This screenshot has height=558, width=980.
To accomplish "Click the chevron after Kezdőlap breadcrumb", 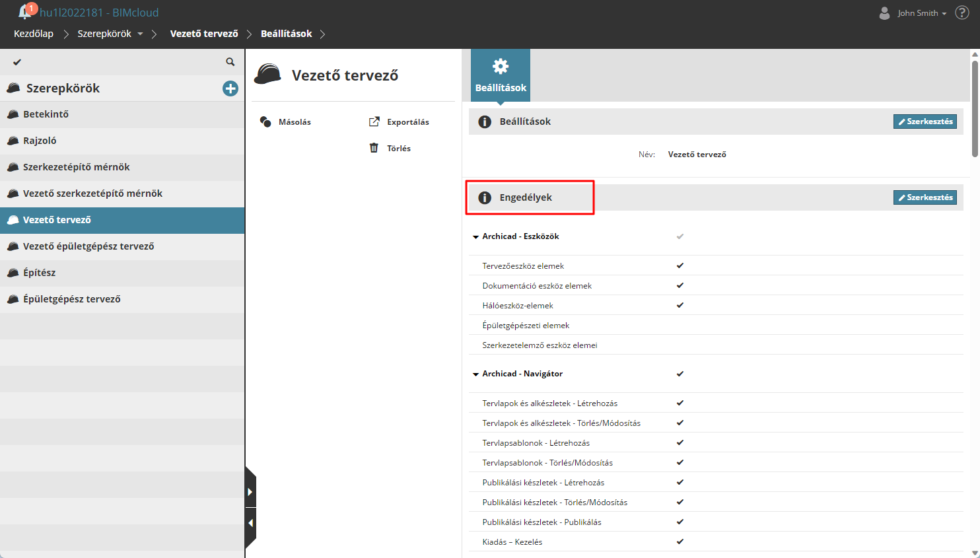I will coord(66,34).
